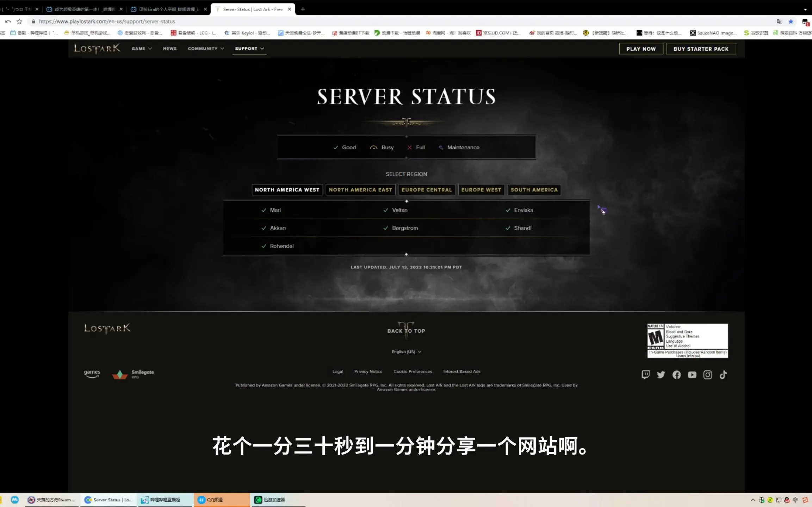Open the 迅游加速器 taskbar app
812x507 pixels.
278,500
